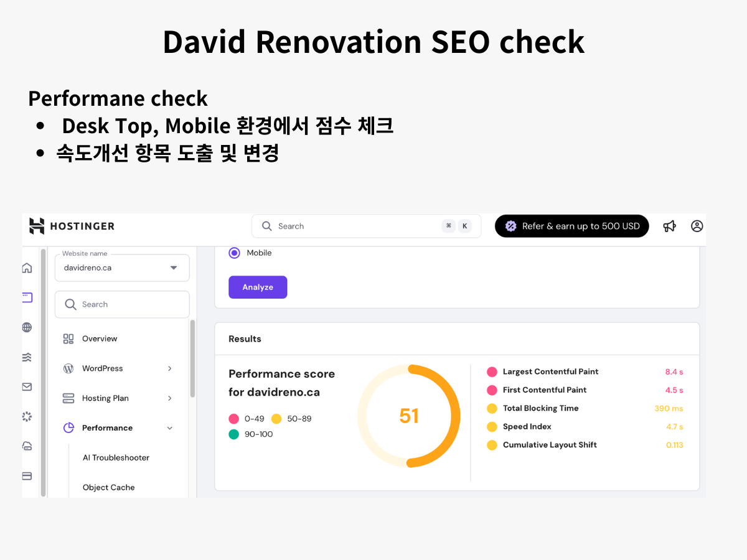Open the billing credit card icon in sidebar
This screenshot has height=560, width=747.
pyautogui.click(x=26, y=475)
